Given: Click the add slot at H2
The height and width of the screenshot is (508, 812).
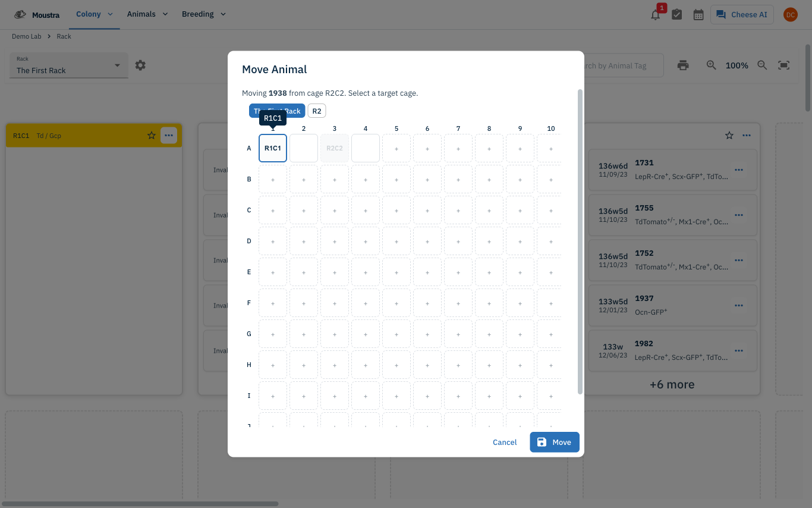Looking at the screenshot, I should (x=304, y=365).
